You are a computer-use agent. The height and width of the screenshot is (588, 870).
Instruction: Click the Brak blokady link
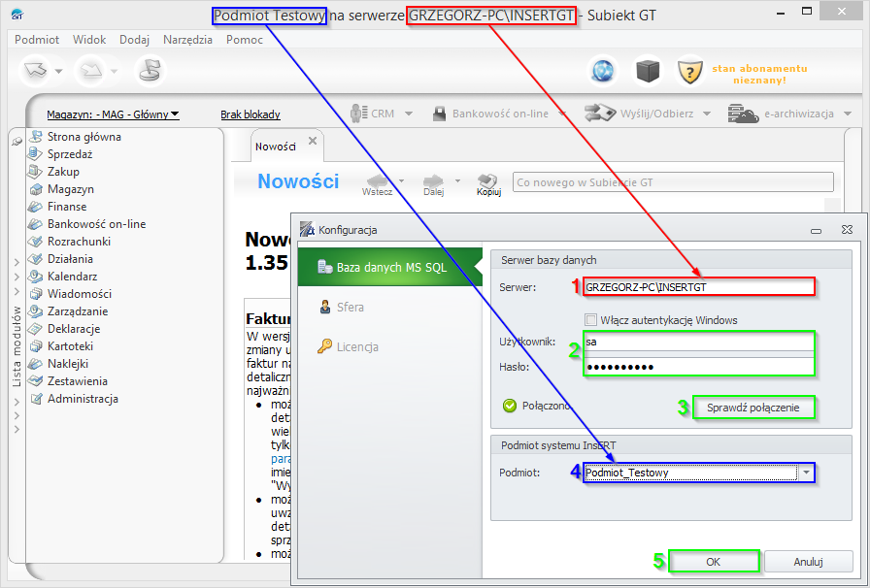[251, 114]
